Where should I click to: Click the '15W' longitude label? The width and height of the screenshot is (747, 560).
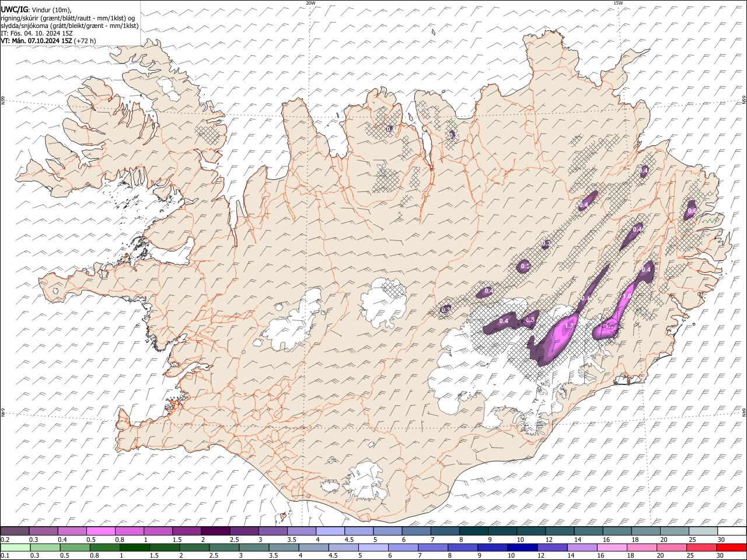618,3
